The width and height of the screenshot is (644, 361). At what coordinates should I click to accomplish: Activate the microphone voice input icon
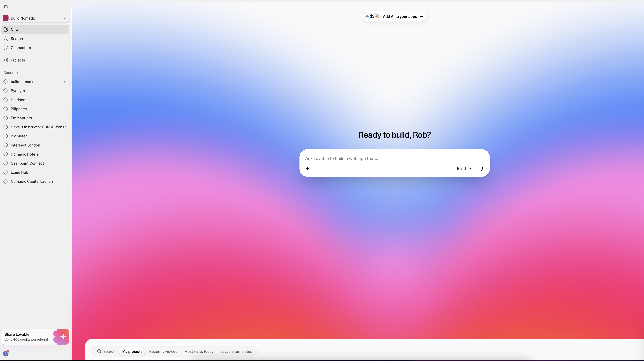[482, 169]
